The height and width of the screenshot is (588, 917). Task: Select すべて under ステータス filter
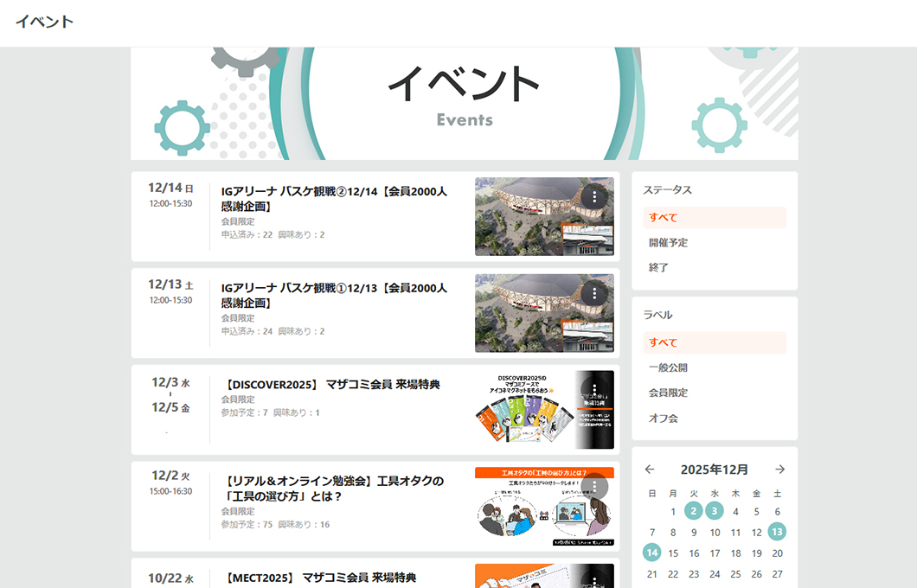tap(715, 217)
